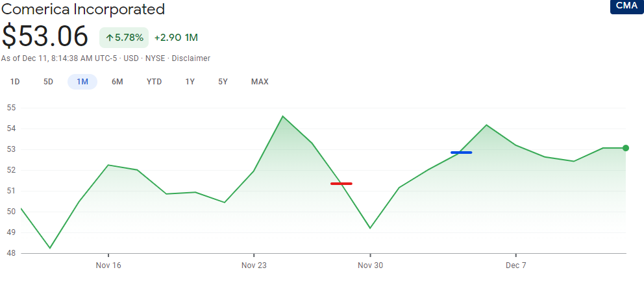Show the MAX price history

pyautogui.click(x=260, y=82)
